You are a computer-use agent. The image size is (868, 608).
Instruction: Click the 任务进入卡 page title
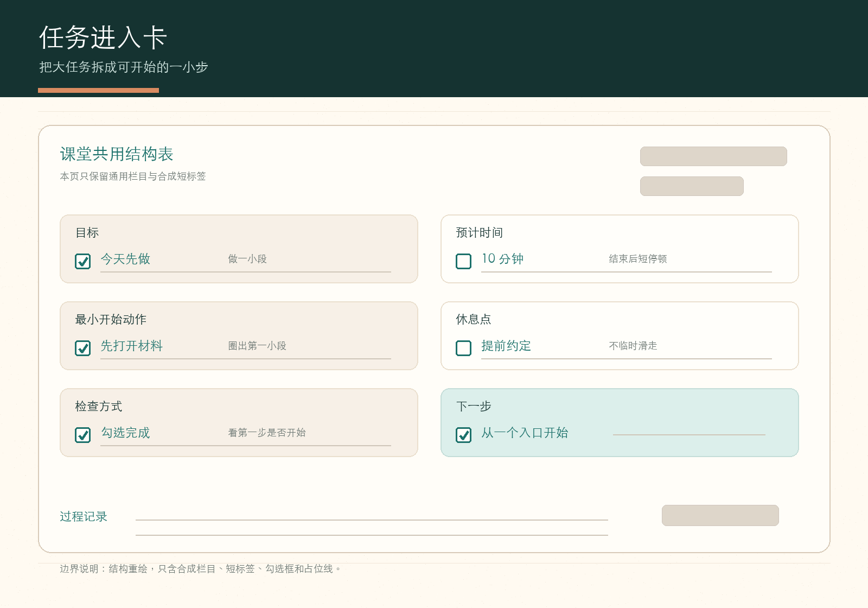click(x=103, y=38)
